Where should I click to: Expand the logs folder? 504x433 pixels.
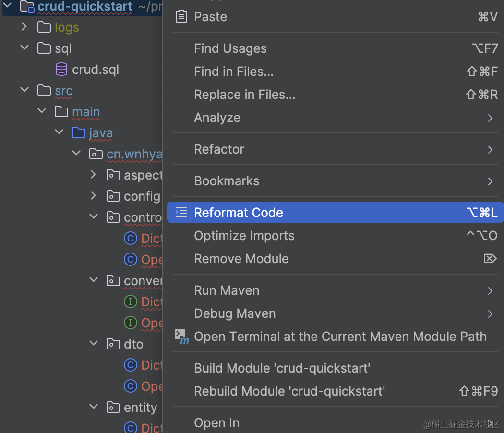(x=24, y=27)
